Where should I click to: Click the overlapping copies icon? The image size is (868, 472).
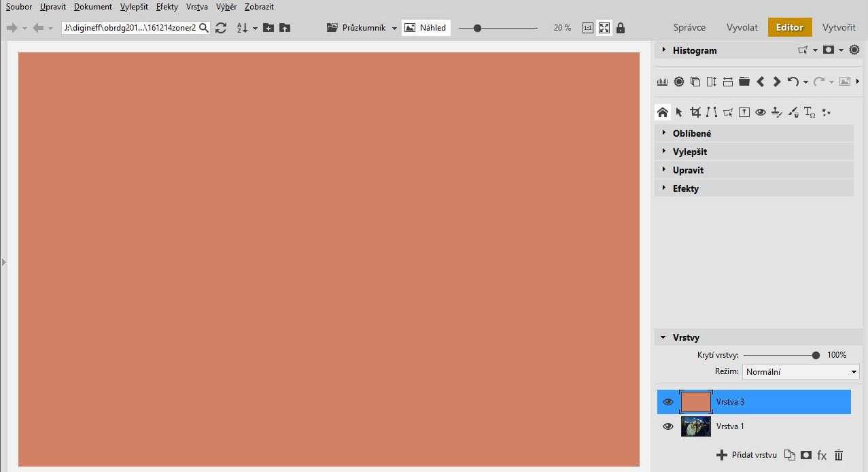695,82
